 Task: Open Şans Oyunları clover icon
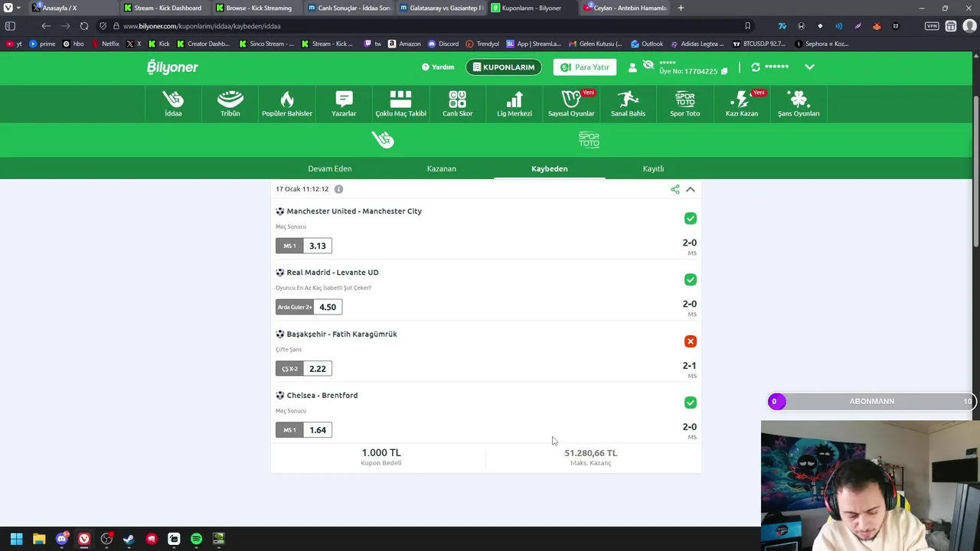799,104
